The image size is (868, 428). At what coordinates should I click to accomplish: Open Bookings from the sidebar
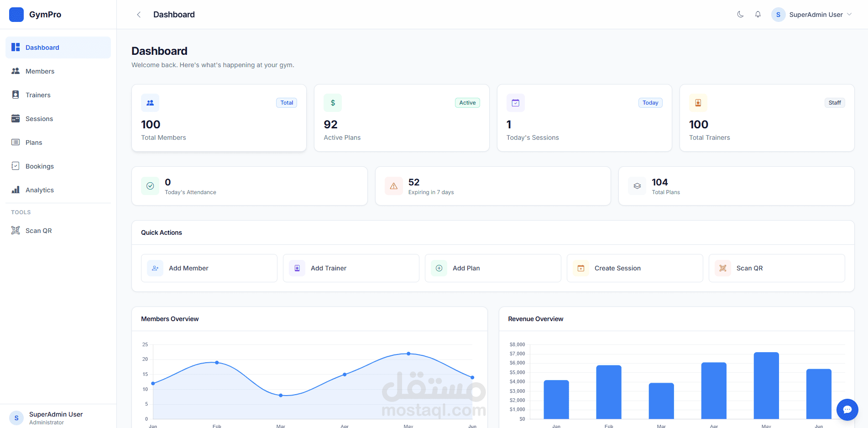click(x=58, y=166)
